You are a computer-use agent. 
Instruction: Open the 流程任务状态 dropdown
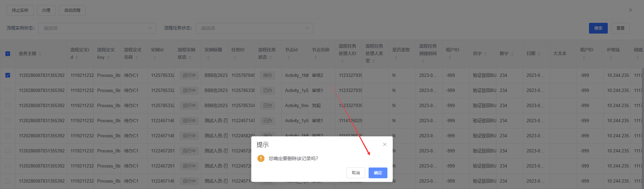tap(254, 28)
